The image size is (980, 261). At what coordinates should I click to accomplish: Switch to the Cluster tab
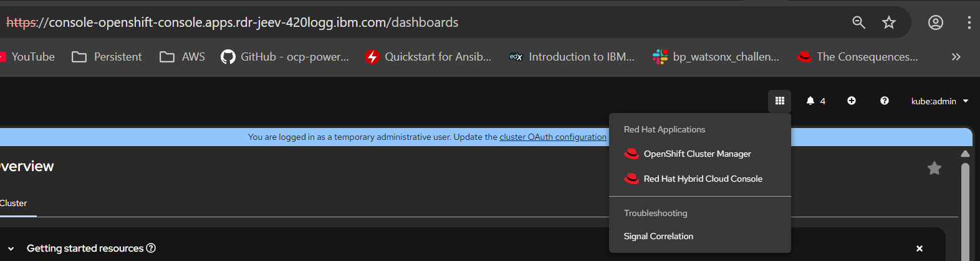pyautogui.click(x=14, y=203)
